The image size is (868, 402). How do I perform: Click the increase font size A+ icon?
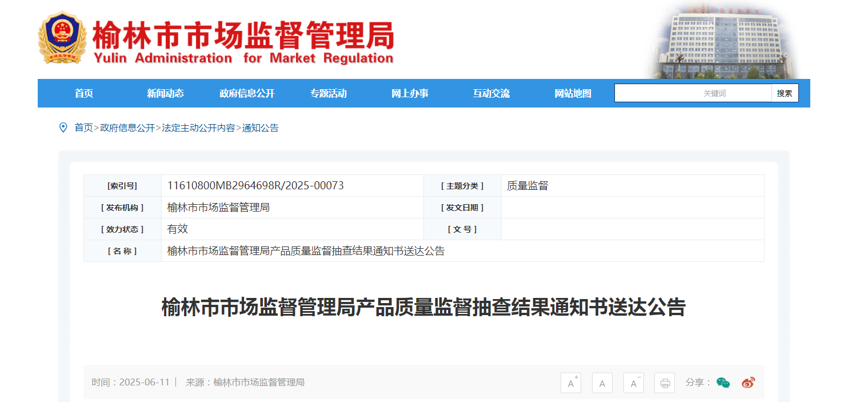(570, 383)
